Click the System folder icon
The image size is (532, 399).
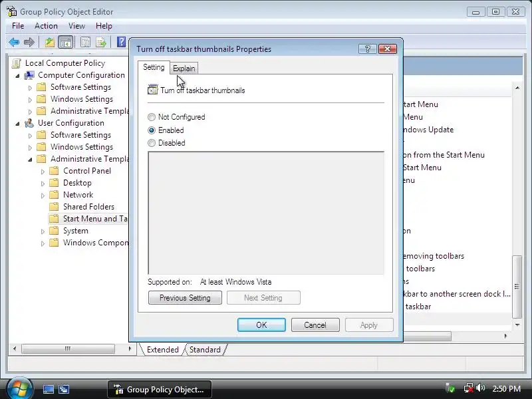[x=54, y=231]
